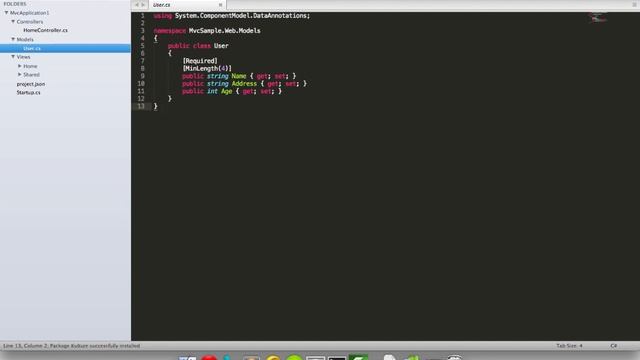
Task: Click the Age property identifier
Action: point(227,91)
